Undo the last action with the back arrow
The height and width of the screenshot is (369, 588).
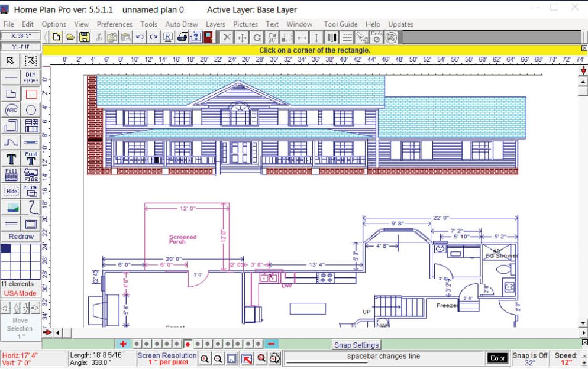[140, 37]
